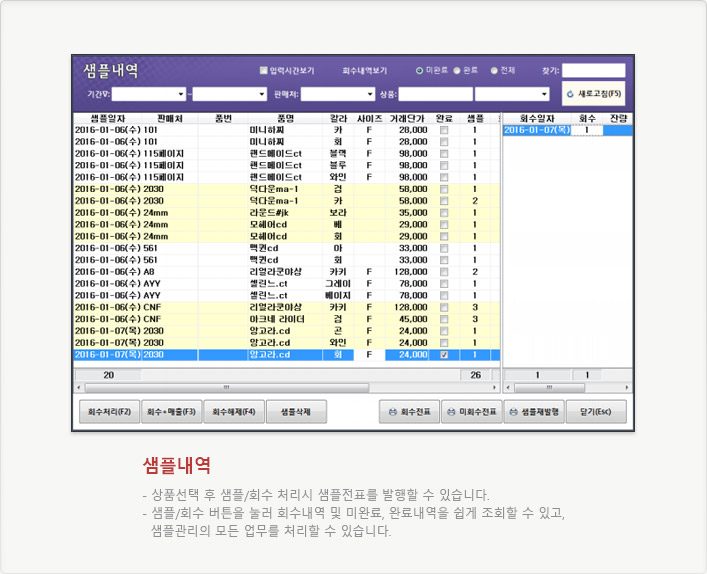Screen dimensions: 707x574
Task: Open the 기간 end date dropdown
Action: tap(262, 94)
